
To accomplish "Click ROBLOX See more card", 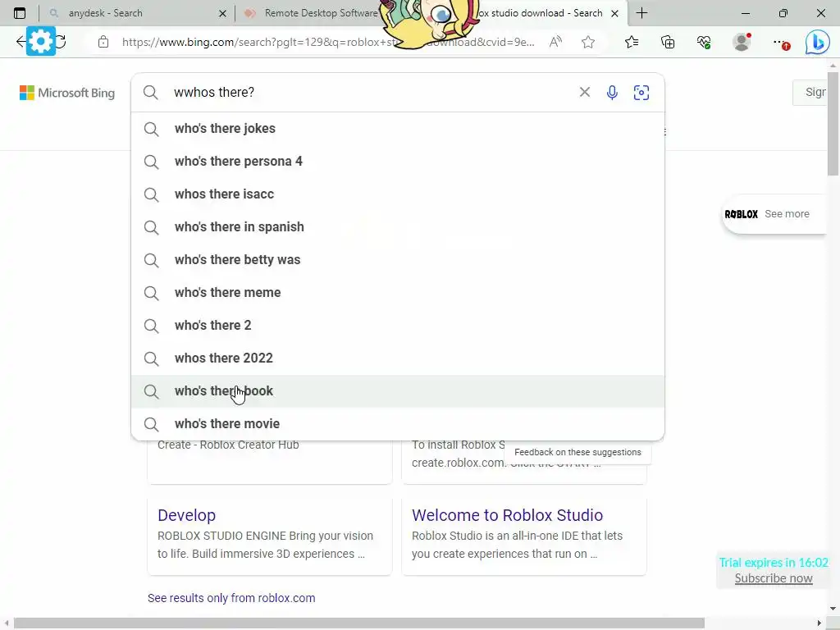I will point(774,214).
